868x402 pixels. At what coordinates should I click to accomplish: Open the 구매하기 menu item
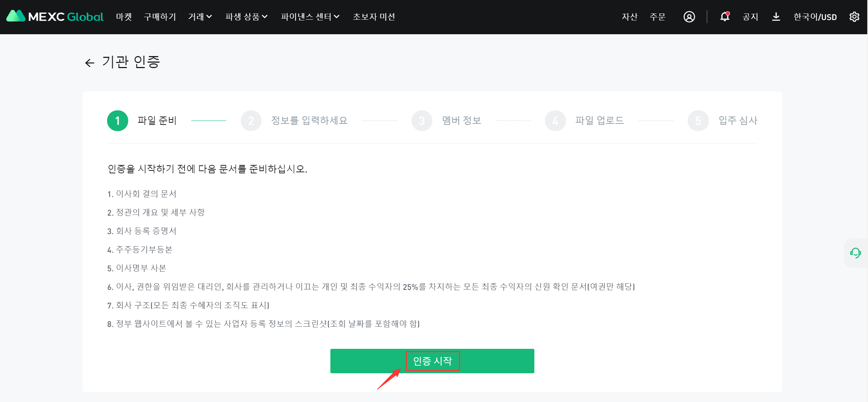click(160, 17)
